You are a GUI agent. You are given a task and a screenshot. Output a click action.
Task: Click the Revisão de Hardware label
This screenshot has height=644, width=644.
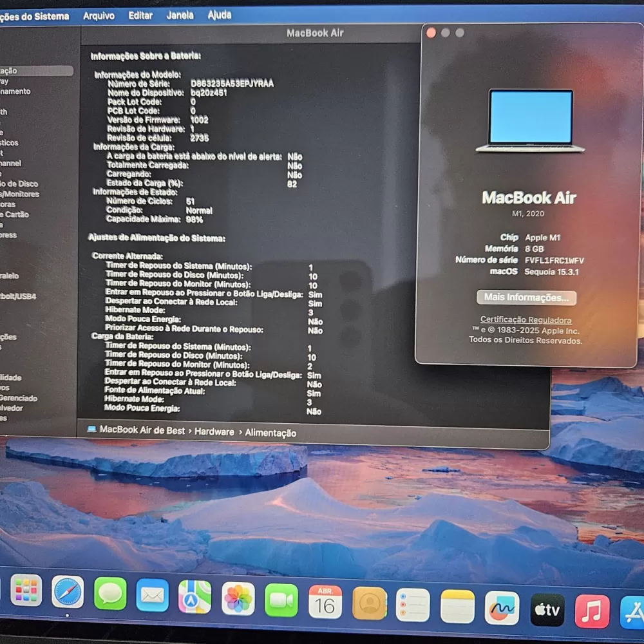[146, 129]
